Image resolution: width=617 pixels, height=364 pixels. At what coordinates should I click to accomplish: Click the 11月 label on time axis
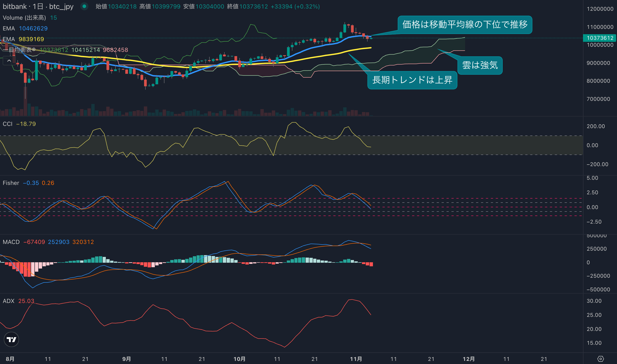(x=356, y=359)
